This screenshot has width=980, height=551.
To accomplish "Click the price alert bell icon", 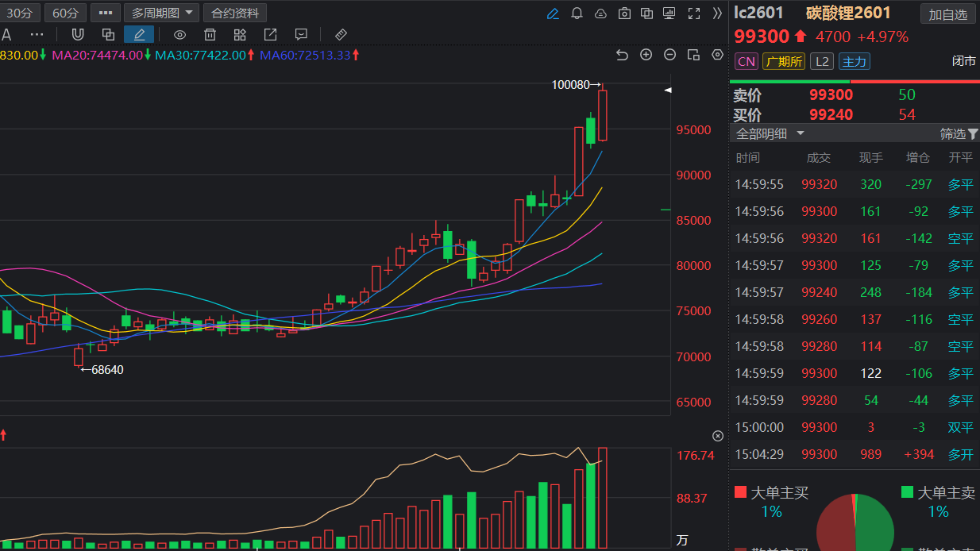I will click(577, 13).
